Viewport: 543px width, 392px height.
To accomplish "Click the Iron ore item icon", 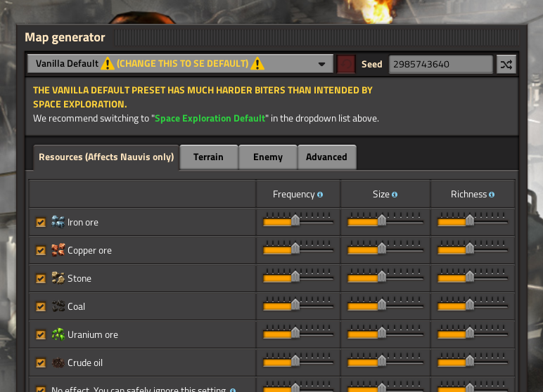I will 58,222.
